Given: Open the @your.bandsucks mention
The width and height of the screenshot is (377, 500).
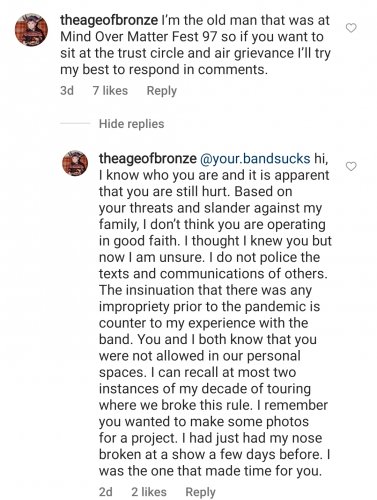Looking at the screenshot, I should pyautogui.click(x=255, y=159).
